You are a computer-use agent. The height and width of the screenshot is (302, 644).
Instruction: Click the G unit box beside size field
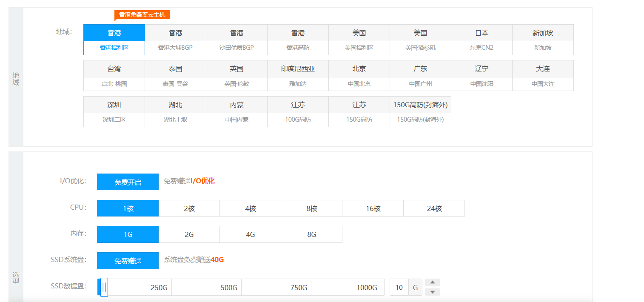tap(416, 287)
